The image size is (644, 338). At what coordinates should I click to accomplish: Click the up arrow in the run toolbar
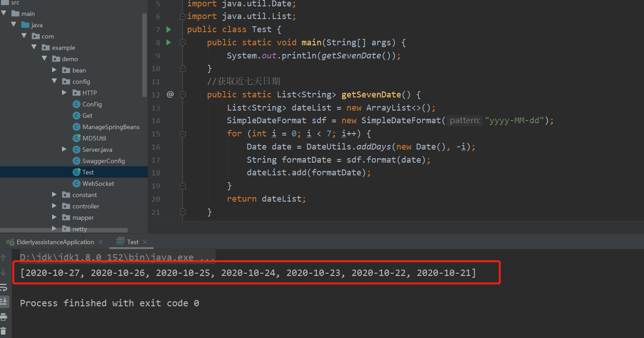5,257
